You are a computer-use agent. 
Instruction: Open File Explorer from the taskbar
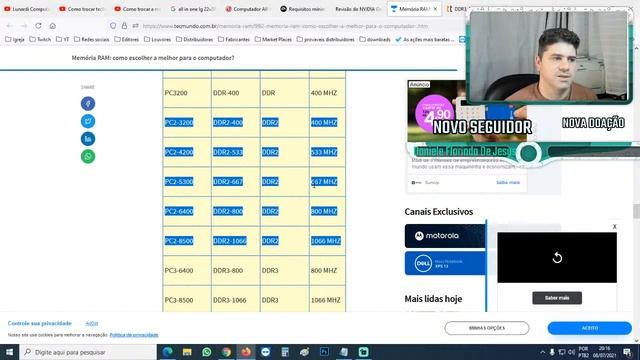187,352
